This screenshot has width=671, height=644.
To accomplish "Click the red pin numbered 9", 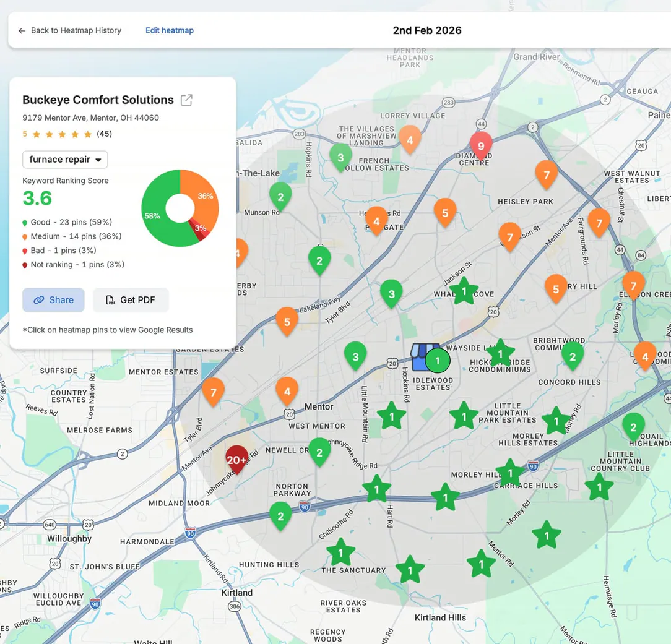I will (481, 146).
